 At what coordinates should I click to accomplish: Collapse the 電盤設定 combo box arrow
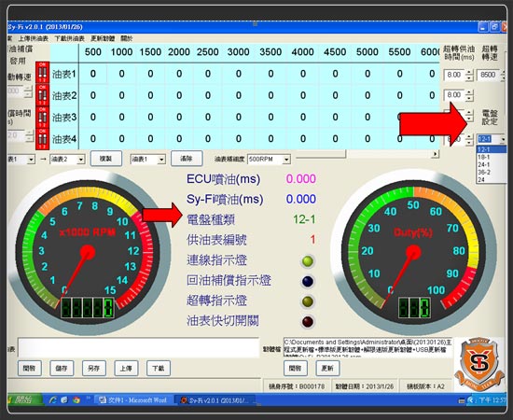(503, 139)
